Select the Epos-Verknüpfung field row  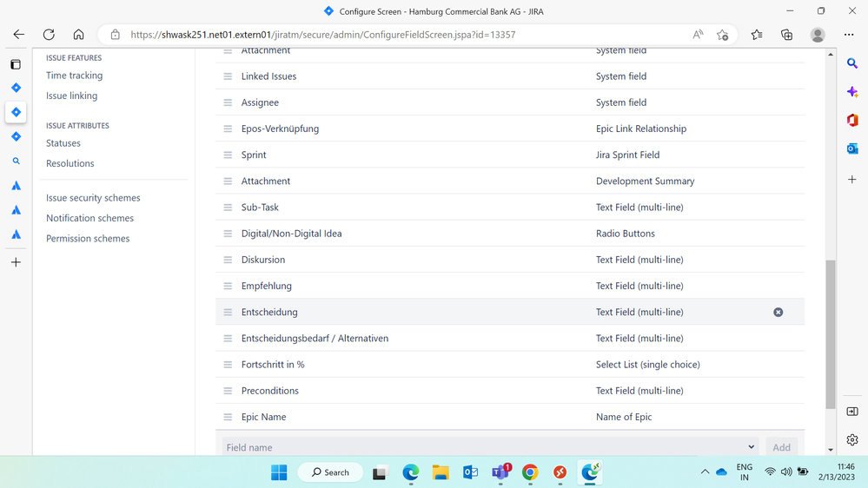[510, 129]
